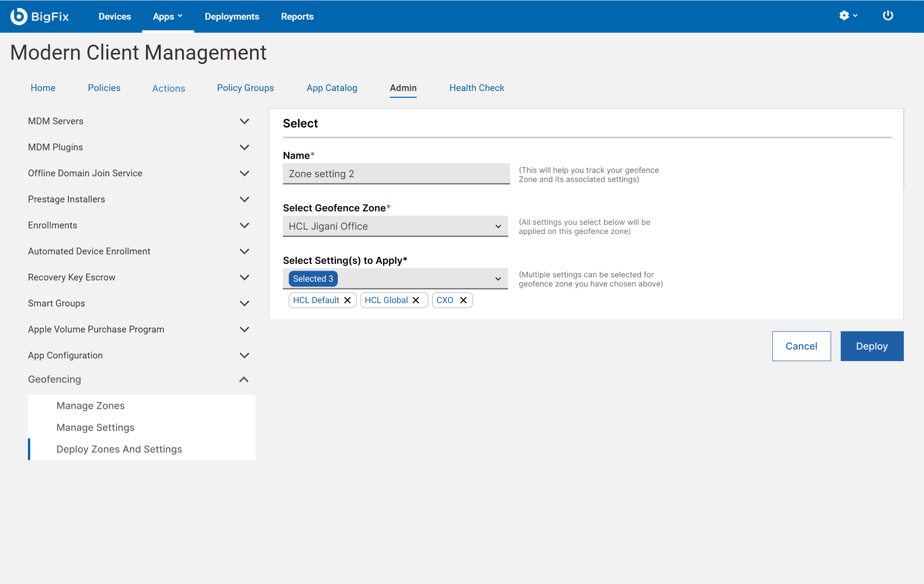
Task: Click the Selected 3 badge
Action: point(313,279)
